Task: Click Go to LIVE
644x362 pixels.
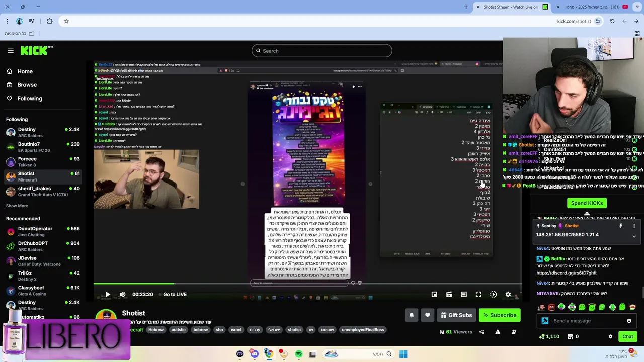Action: point(175,294)
